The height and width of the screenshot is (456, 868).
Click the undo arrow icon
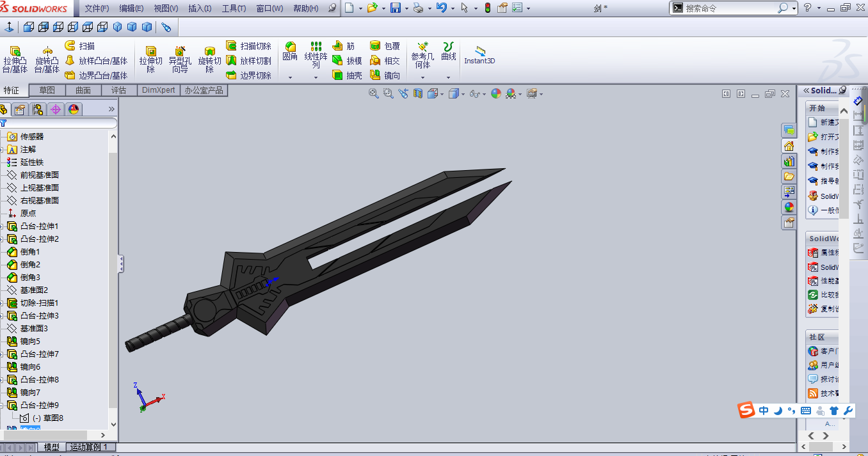point(441,8)
